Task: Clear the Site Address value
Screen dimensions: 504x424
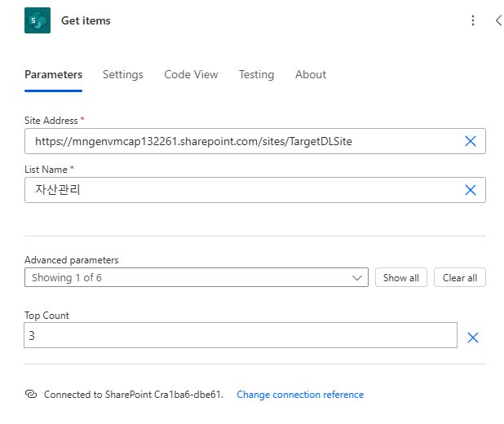Action: click(470, 141)
